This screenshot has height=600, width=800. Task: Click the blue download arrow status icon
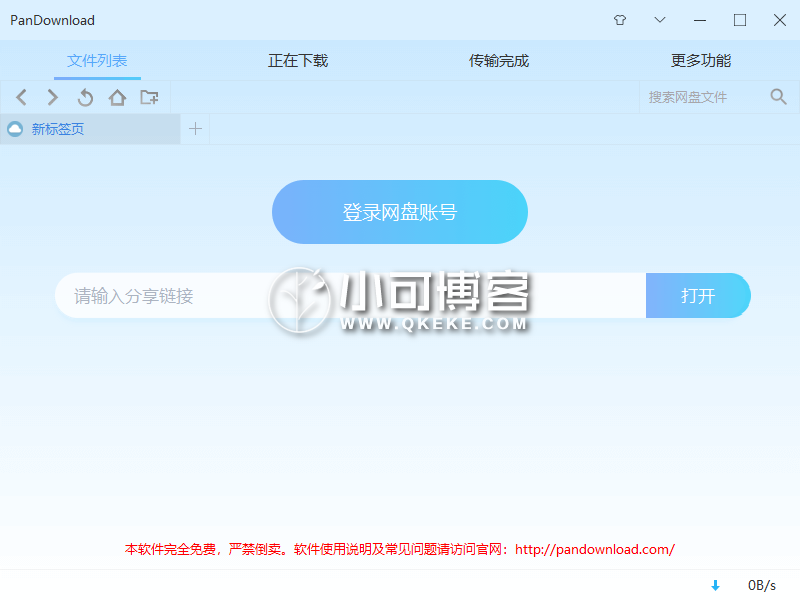pos(715,585)
